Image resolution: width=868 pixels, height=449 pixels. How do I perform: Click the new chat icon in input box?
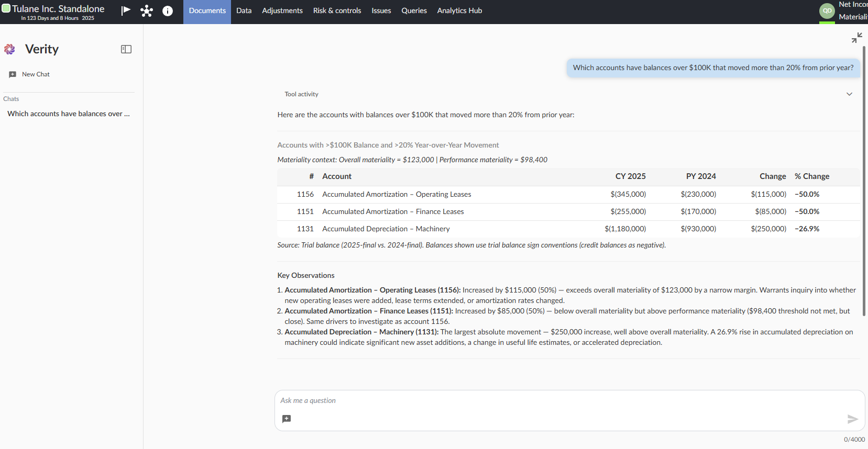coord(287,419)
